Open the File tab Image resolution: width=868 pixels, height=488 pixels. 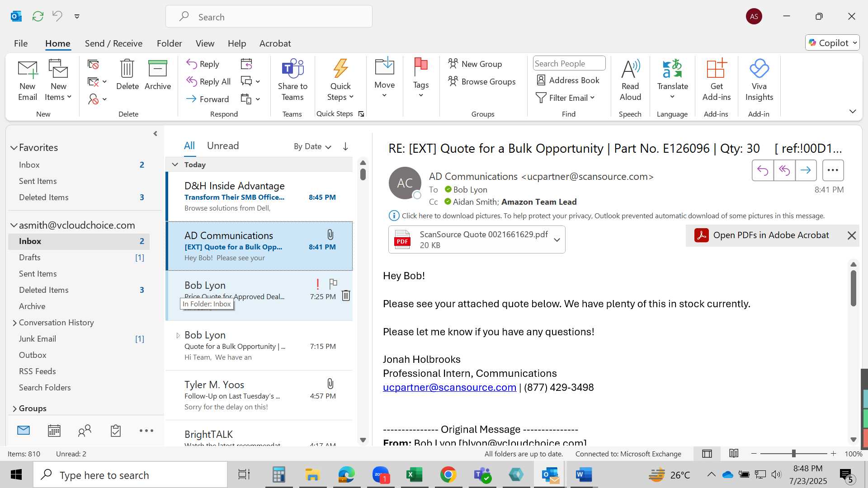pyautogui.click(x=21, y=43)
